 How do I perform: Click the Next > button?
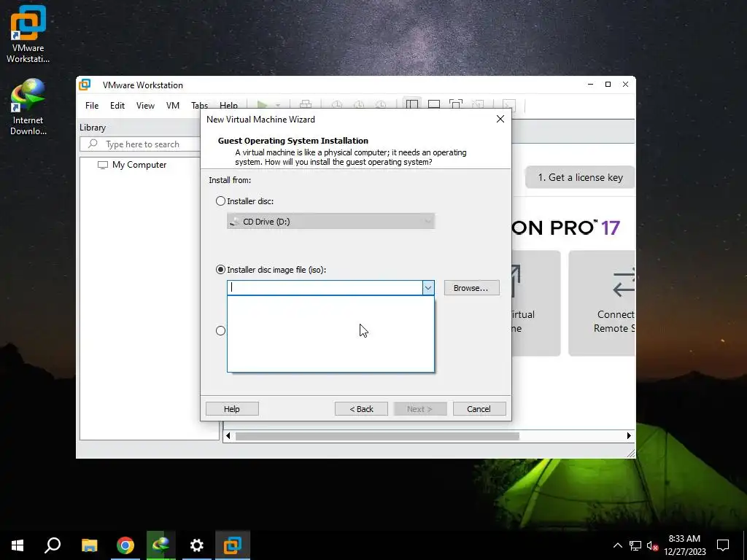(419, 409)
